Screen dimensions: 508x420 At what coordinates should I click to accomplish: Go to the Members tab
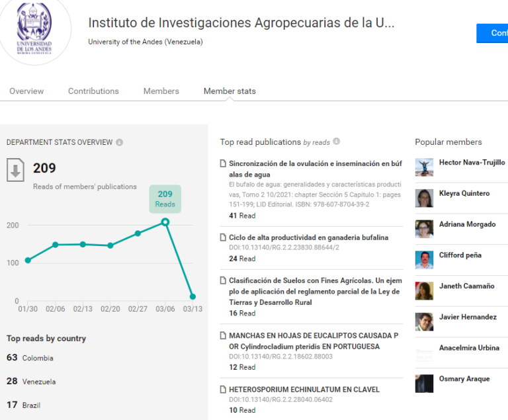click(161, 91)
